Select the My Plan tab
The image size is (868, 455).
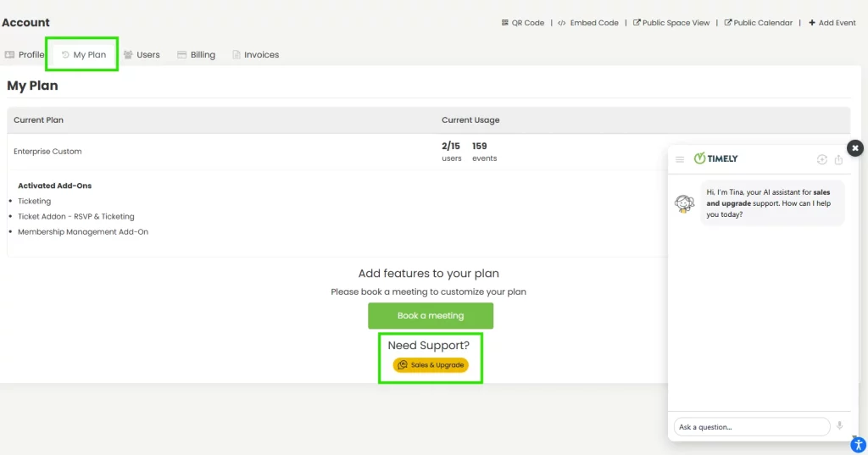pos(84,54)
